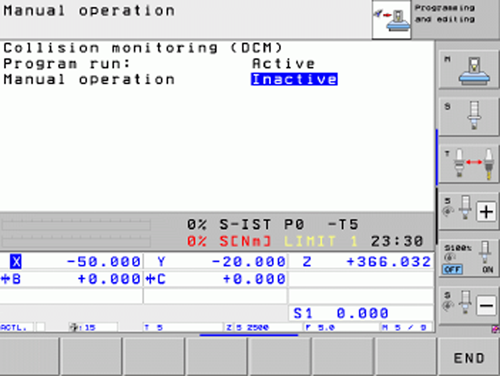This screenshot has width=500, height=376.
Task: Set S100% override to OFF
Action: (452, 269)
